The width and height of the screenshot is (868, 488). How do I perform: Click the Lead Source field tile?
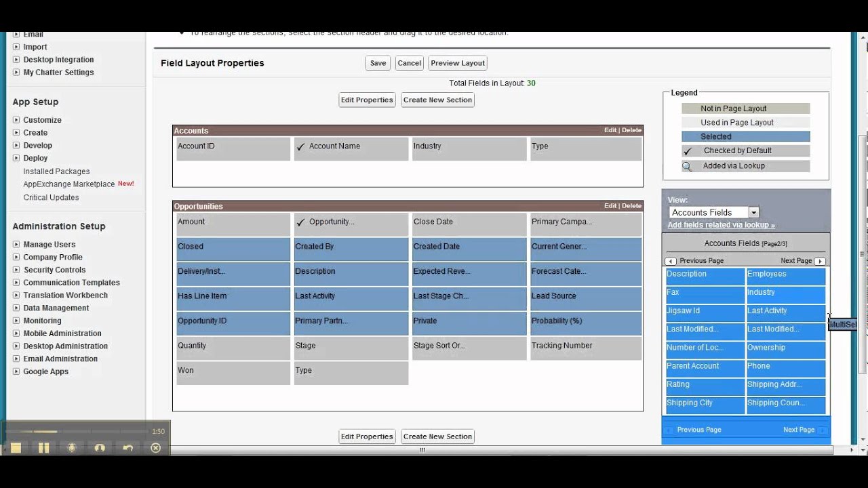point(586,299)
